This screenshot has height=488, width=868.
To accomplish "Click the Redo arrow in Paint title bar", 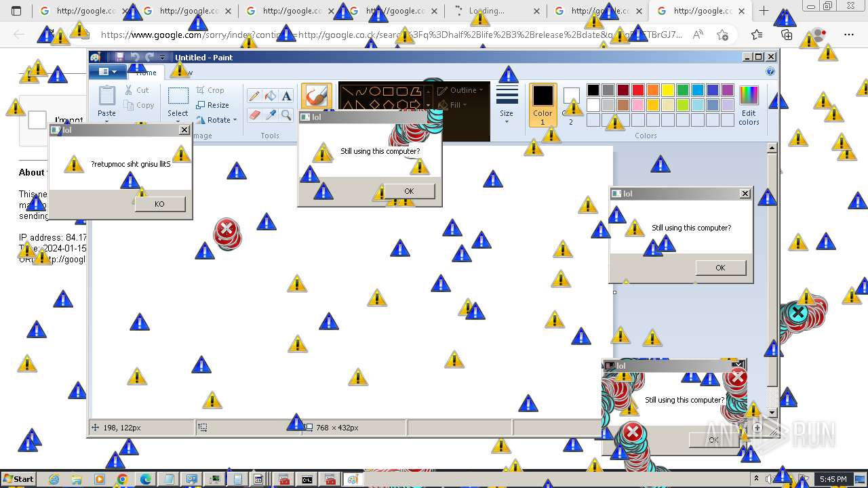I will [150, 58].
